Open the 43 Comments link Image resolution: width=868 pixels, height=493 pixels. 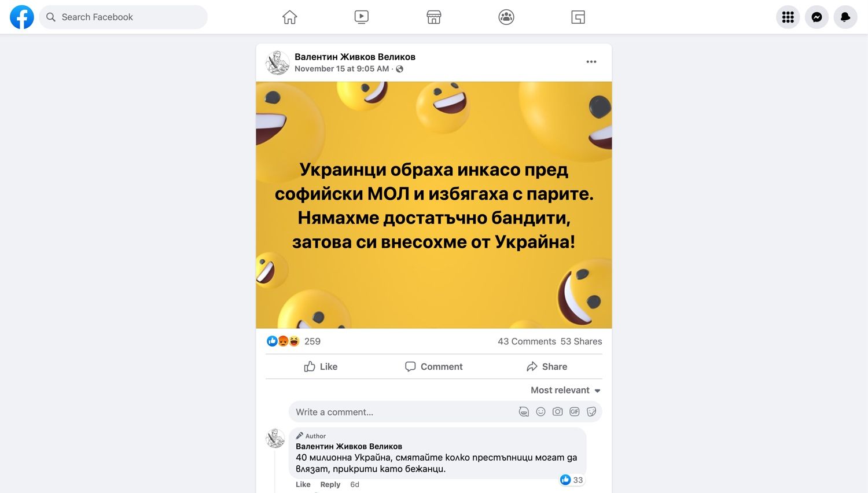(x=527, y=341)
